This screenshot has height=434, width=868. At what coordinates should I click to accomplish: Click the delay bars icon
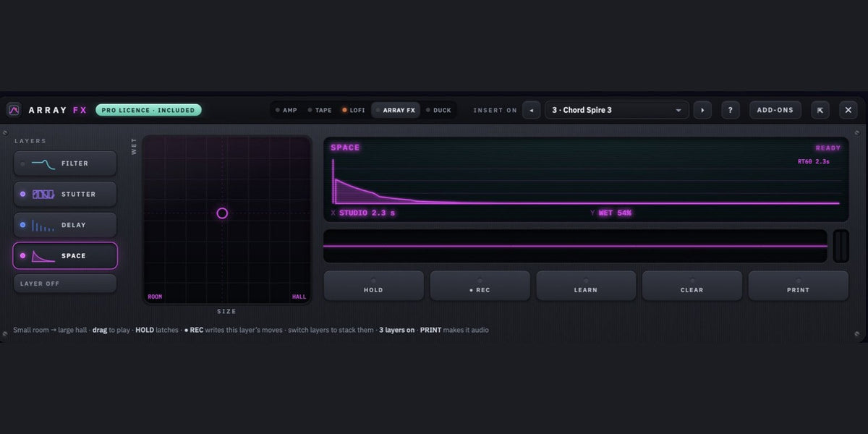(x=43, y=225)
